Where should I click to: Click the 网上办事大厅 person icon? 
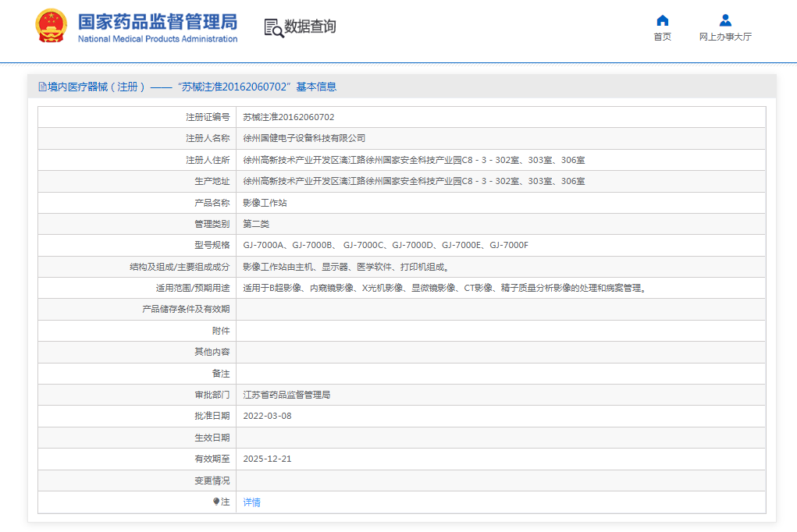coord(725,20)
